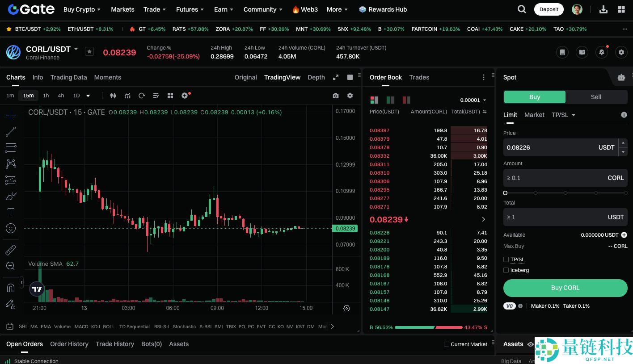Open the TP/SL order type dropdown
633x364 pixels.
[x=563, y=115]
